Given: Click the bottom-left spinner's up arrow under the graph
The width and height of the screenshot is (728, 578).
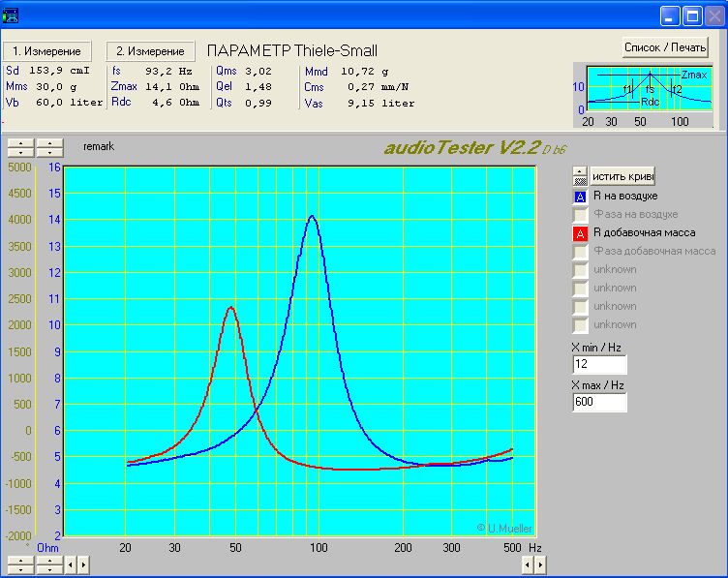Looking at the screenshot, I should point(20,561).
